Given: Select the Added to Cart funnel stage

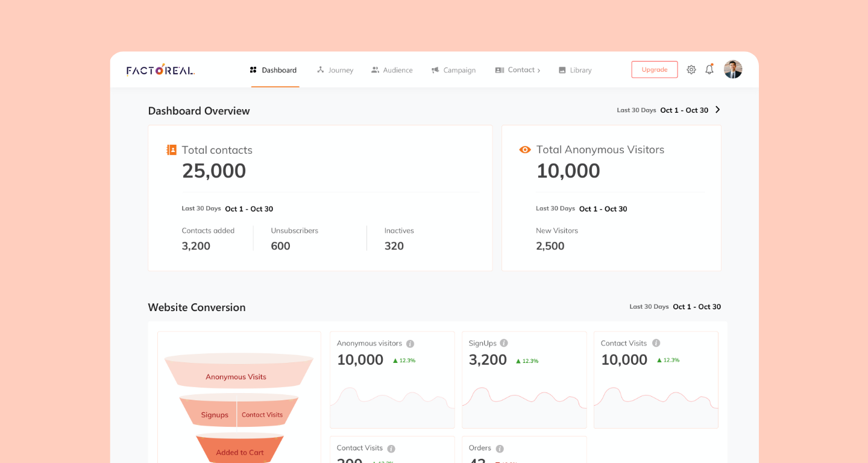Looking at the screenshot, I should pyautogui.click(x=240, y=452).
